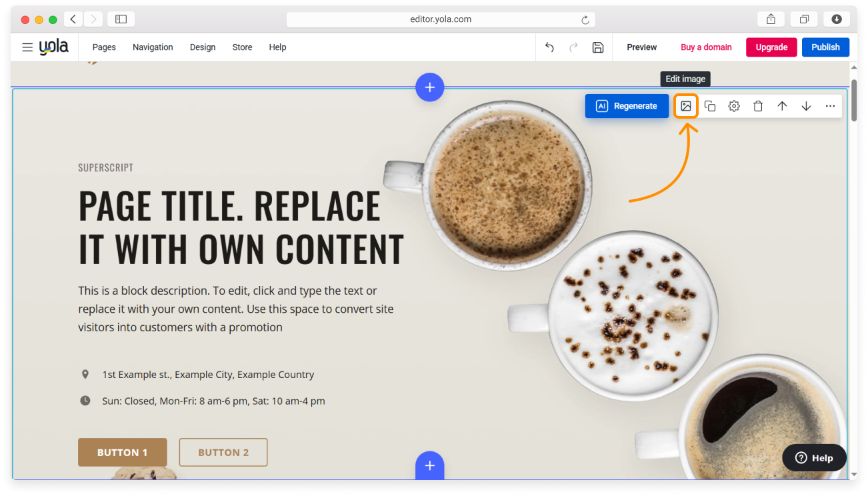Click the editor.yola.com address bar

[441, 19]
